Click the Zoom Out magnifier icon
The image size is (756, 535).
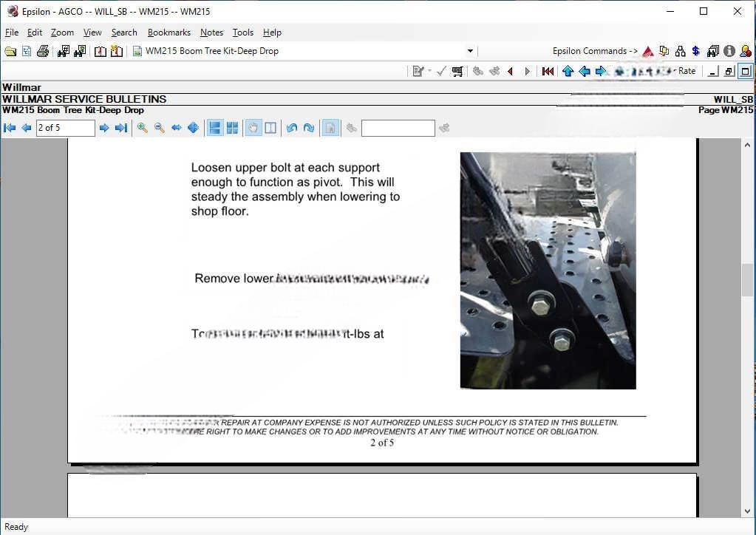coord(158,127)
